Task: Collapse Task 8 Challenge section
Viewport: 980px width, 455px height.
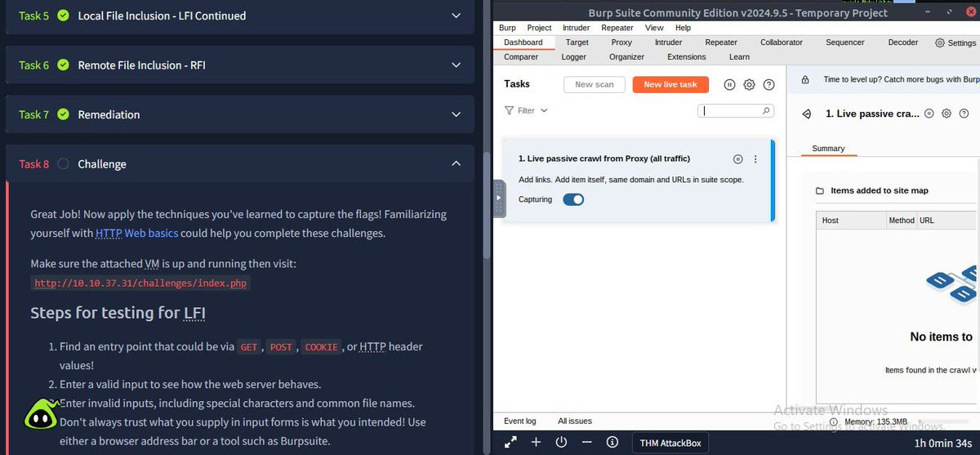Action: (456, 163)
